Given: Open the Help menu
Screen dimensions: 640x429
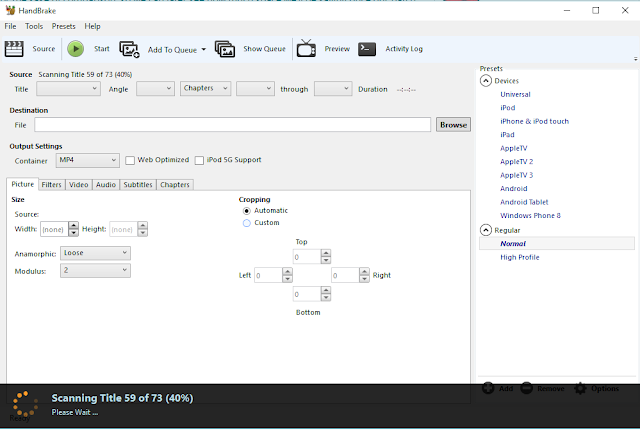Looking at the screenshot, I should click(92, 26).
